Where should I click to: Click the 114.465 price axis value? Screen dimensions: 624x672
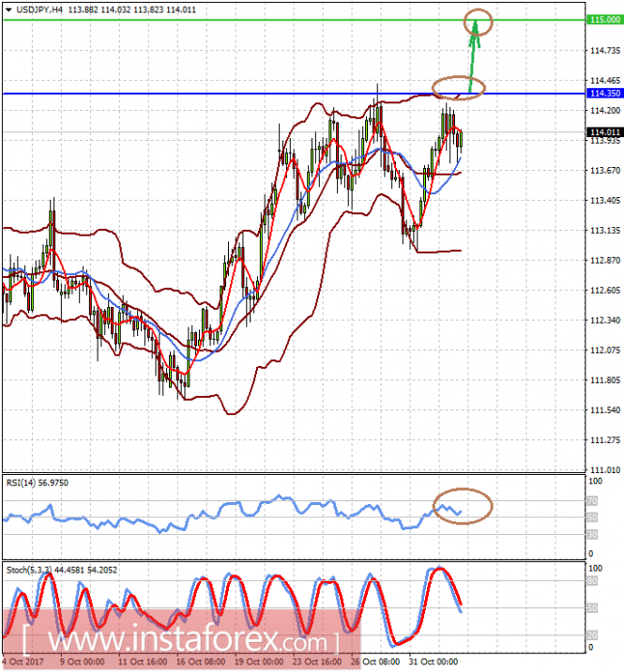tap(603, 80)
